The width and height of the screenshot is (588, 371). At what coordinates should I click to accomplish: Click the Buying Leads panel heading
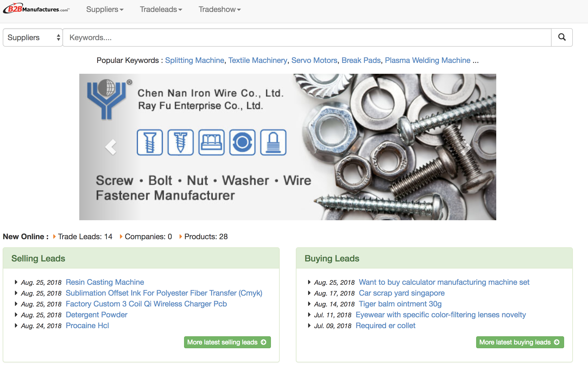click(332, 258)
